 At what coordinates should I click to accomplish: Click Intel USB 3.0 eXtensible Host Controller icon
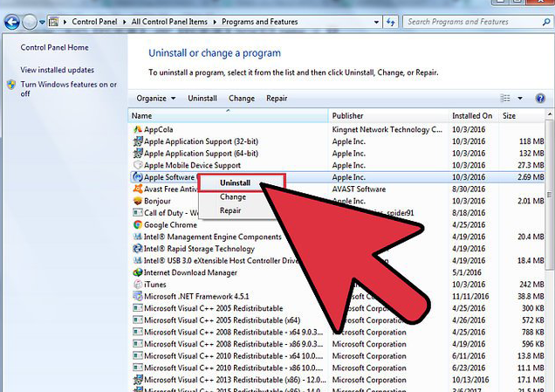pos(137,260)
